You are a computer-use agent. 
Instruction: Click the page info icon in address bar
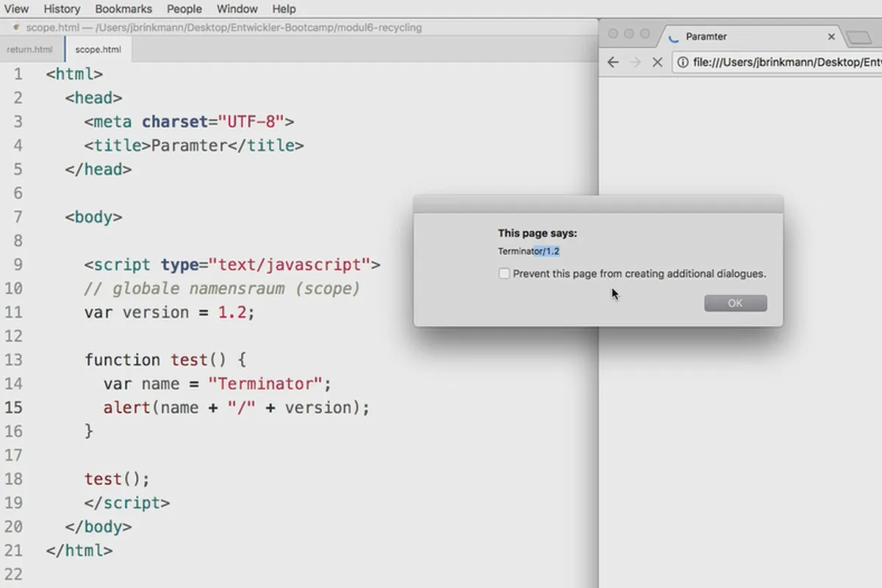click(x=683, y=62)
